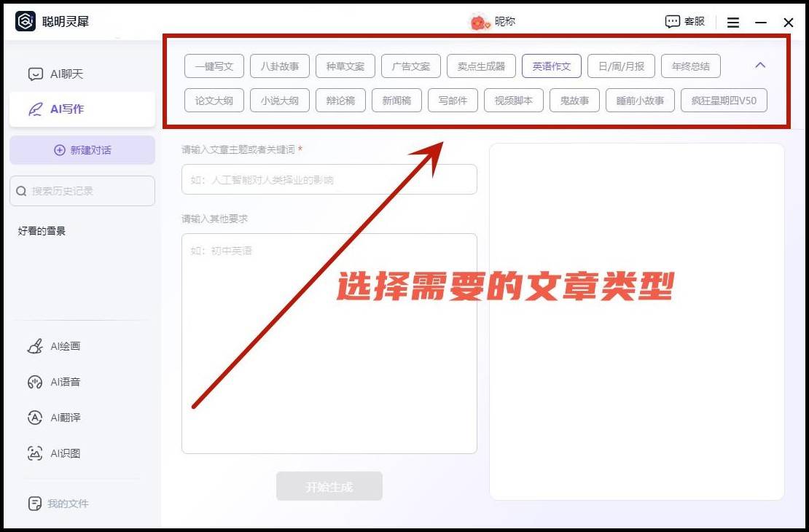
Task: Select the 新闻稿 article type
Action: coord(396,100)
